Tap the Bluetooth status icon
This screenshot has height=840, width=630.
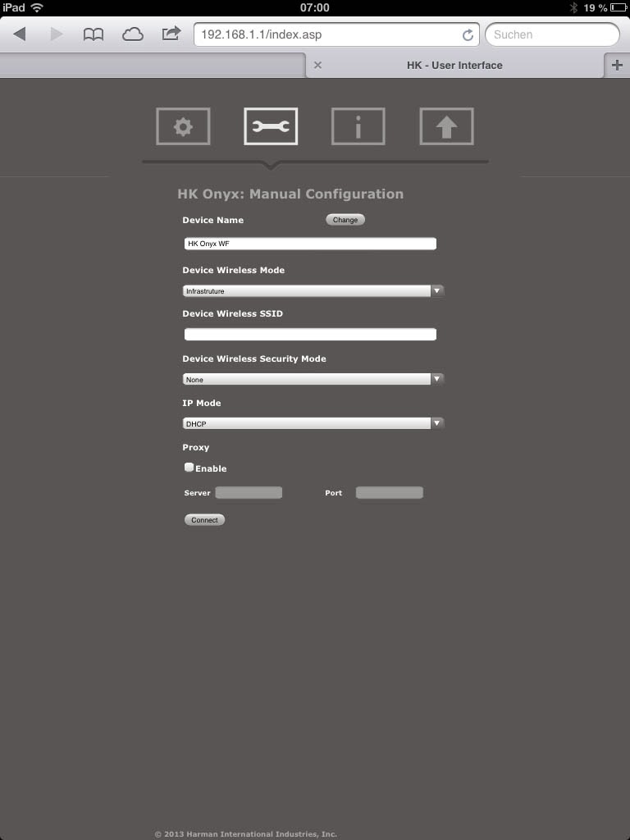pos(573,7)
